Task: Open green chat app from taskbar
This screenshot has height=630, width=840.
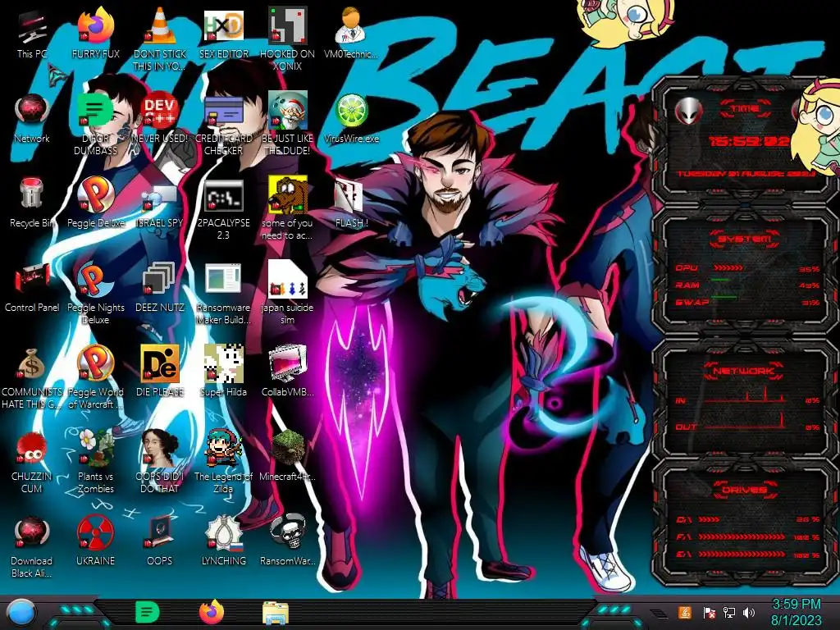Action: pos(147,612)
